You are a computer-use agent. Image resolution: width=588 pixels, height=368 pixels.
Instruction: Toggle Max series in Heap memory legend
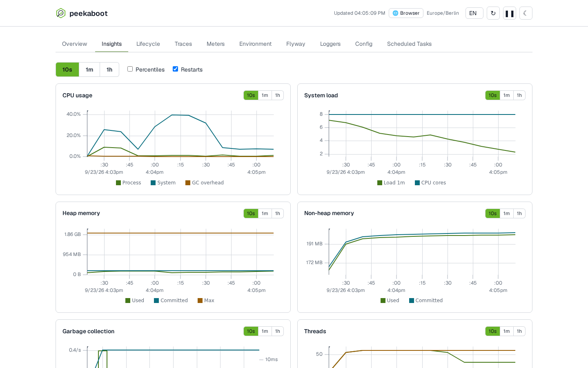click(x=206, y=301)
